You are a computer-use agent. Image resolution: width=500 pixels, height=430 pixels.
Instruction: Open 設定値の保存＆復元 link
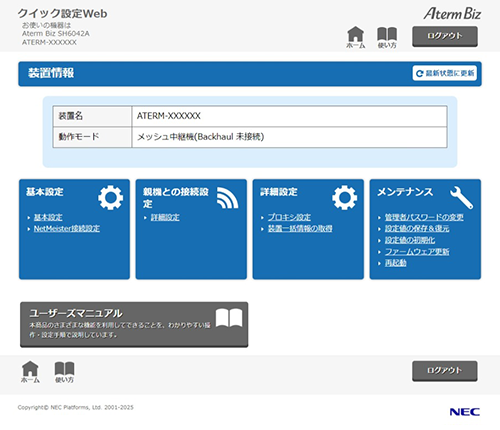417,229
